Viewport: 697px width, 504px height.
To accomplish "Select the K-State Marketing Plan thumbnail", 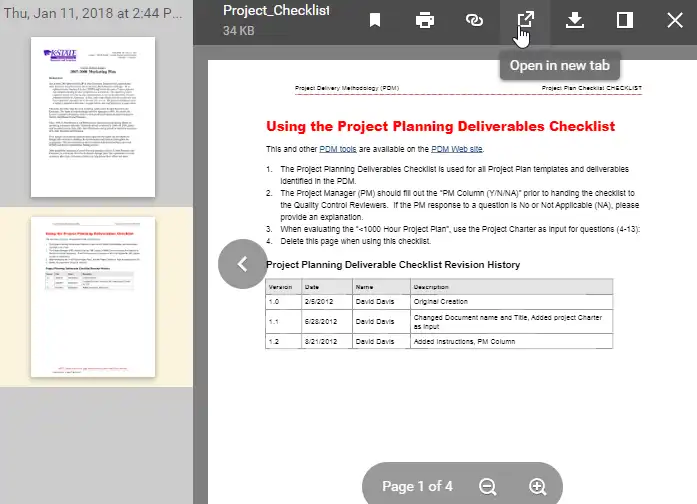I will 93,117.
